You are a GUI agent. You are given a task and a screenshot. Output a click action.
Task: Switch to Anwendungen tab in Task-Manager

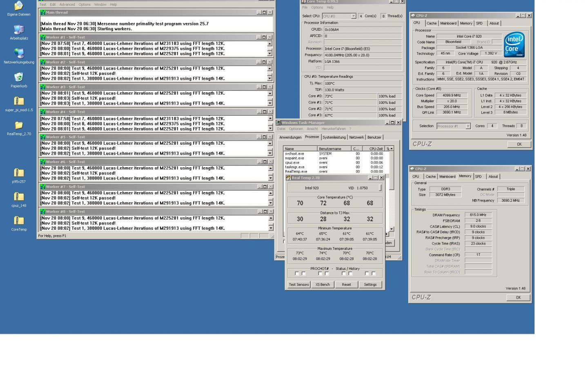point(290,137)
